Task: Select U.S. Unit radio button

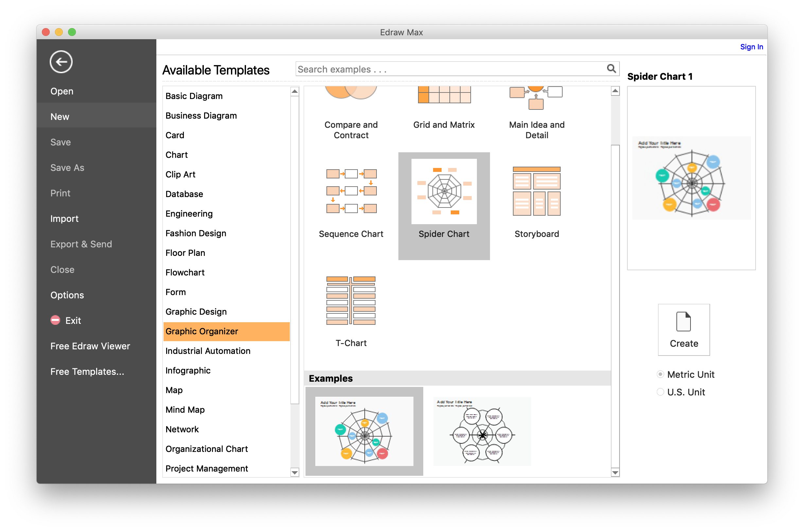Action: [661, 392]
